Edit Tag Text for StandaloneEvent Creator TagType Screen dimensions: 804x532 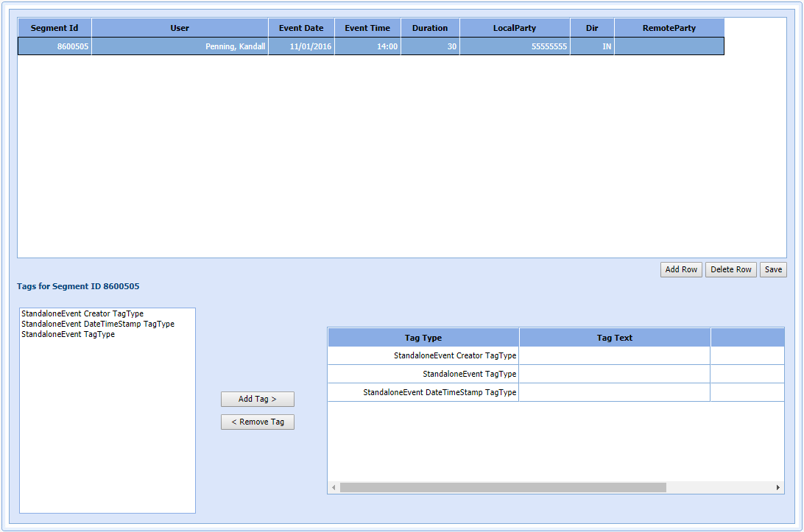(x=614, y=355)
